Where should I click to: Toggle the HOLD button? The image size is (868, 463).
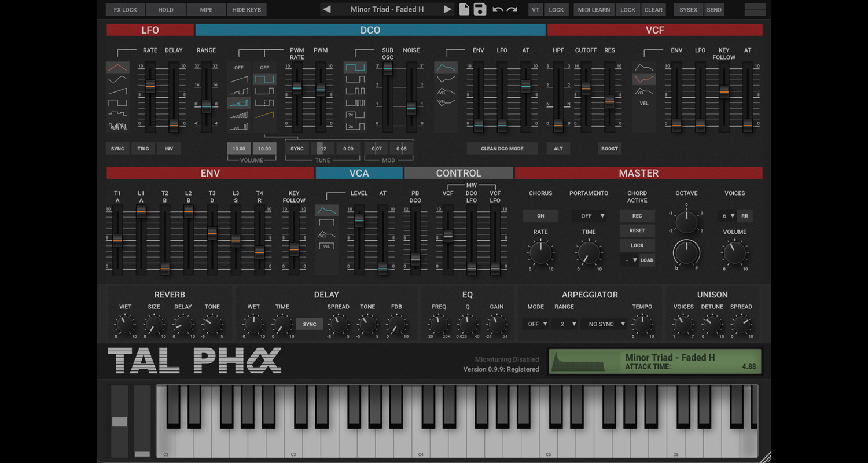click(165, 10)
